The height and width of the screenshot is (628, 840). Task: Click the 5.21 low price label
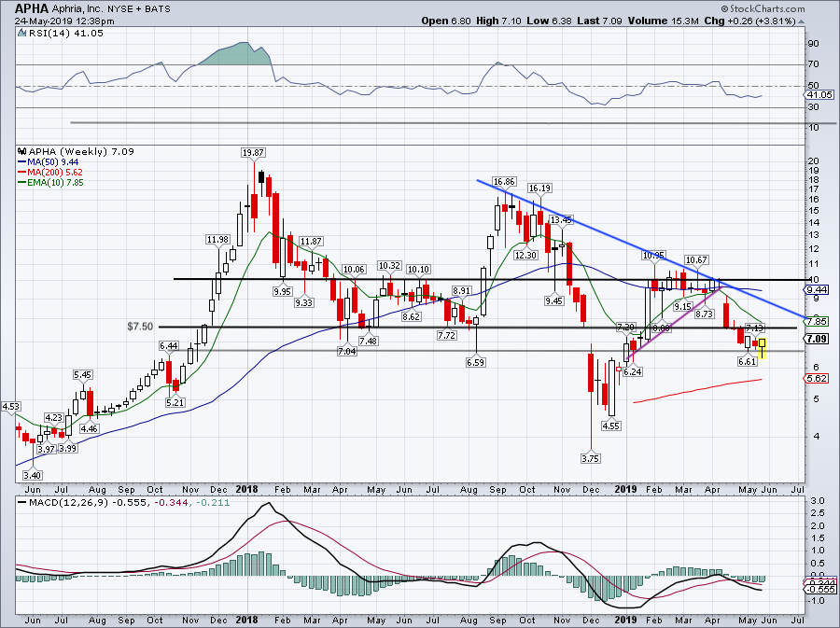175,402
